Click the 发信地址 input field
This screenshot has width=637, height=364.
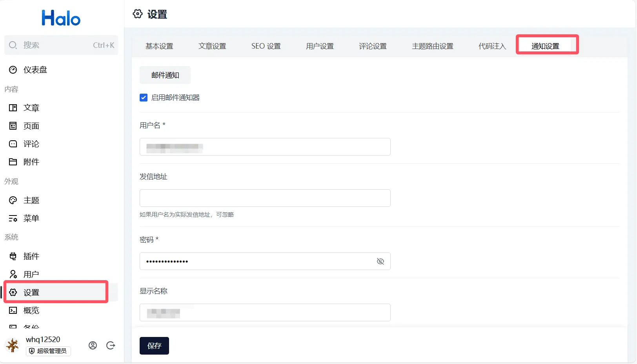click(x=265, y=198)
